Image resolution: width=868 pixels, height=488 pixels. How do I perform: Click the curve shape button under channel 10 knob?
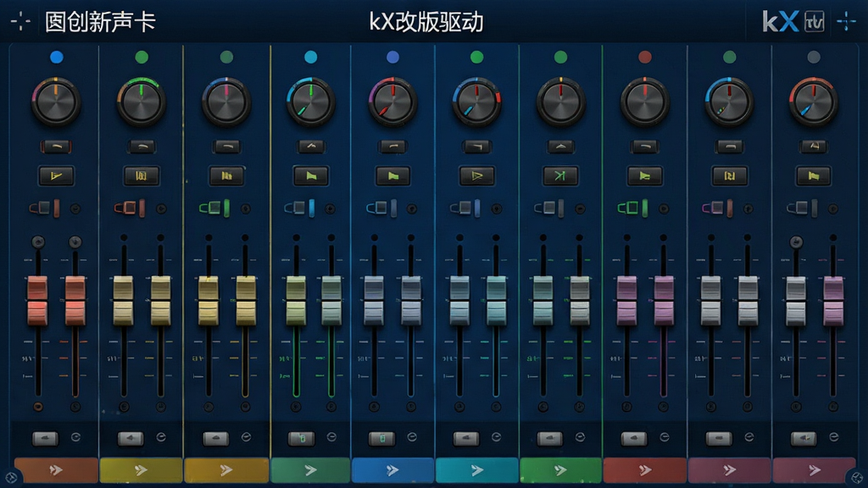[x=813, y=147]
